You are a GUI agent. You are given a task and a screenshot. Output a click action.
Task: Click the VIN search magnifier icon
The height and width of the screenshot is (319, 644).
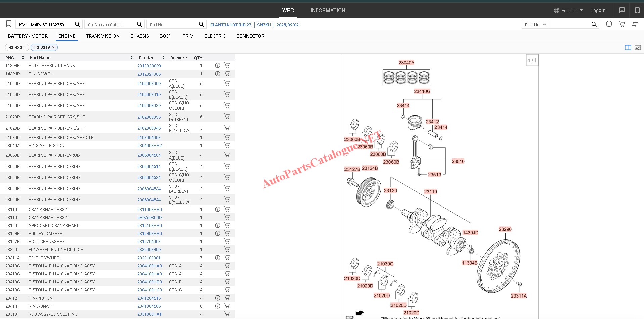click(77, 24)
